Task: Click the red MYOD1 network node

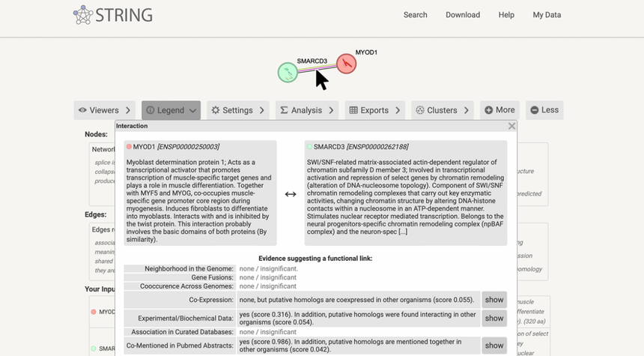Action: pyautogui.click(x=345, y=63)
